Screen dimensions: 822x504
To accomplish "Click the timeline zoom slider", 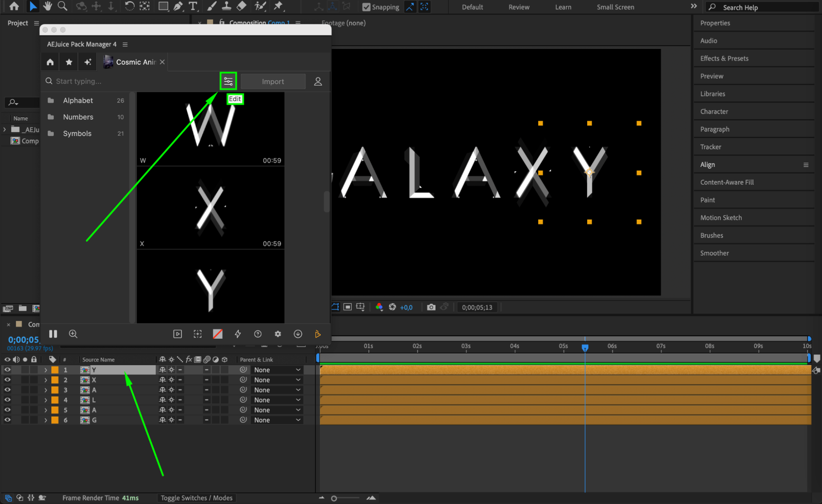I will click(x=334, y=498).
